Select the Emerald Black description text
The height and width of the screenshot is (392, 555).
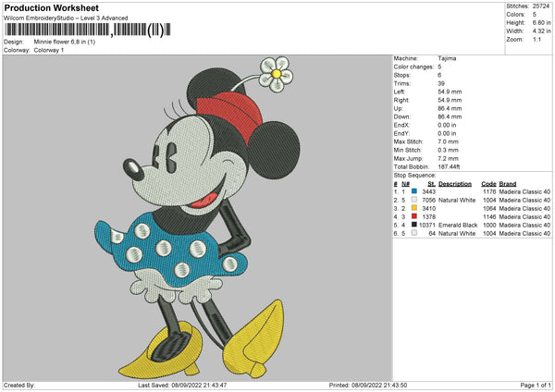point(458,225)
